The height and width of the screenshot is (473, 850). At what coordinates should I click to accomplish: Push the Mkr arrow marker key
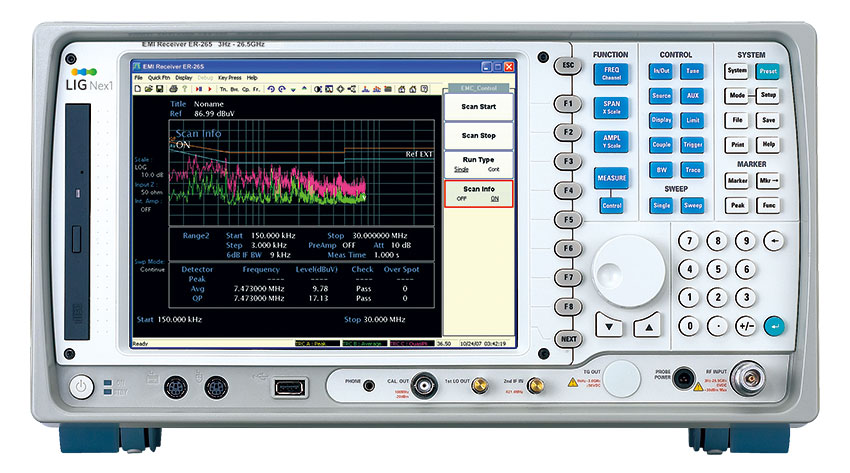point(769,181)
